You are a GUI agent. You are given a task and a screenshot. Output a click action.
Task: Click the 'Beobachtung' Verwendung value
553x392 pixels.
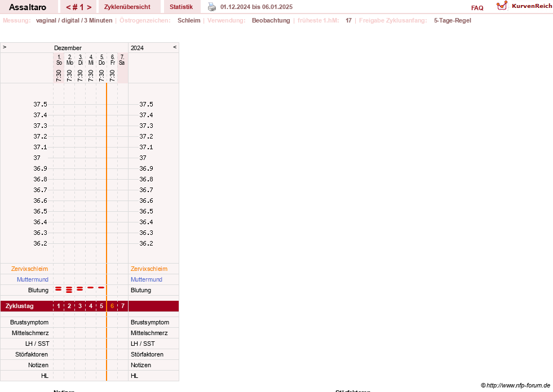[x=271, y=20]
